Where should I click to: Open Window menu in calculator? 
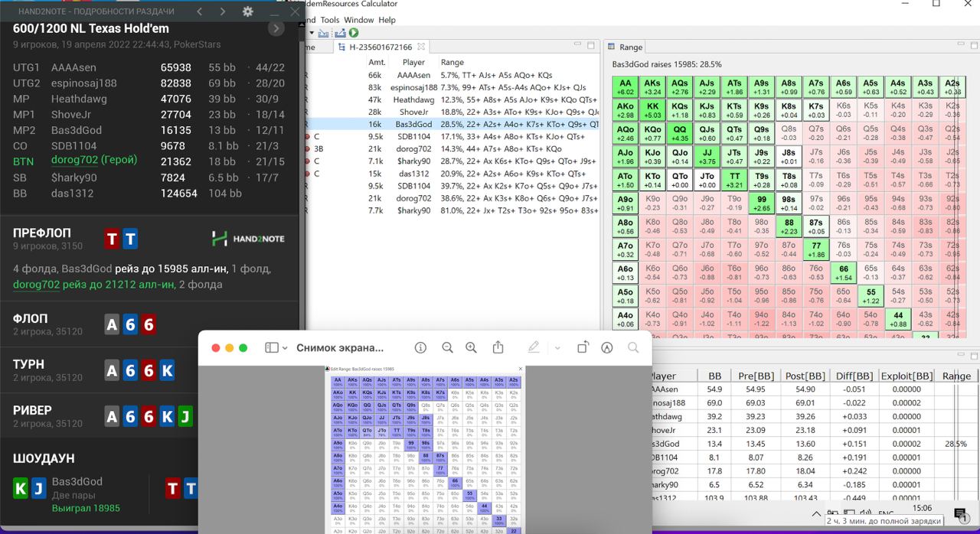(x=359, y=20)
